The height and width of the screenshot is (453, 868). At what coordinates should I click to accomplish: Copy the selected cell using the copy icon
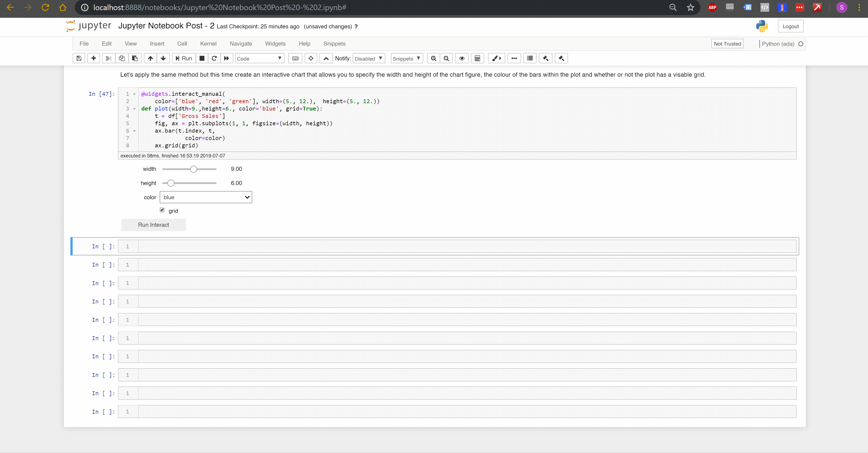122,58
